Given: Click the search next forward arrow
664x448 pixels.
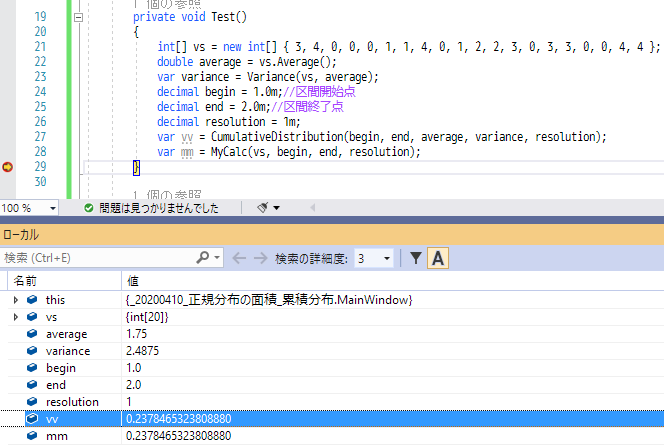Looking at the screenshot, I should coord(260,258).
